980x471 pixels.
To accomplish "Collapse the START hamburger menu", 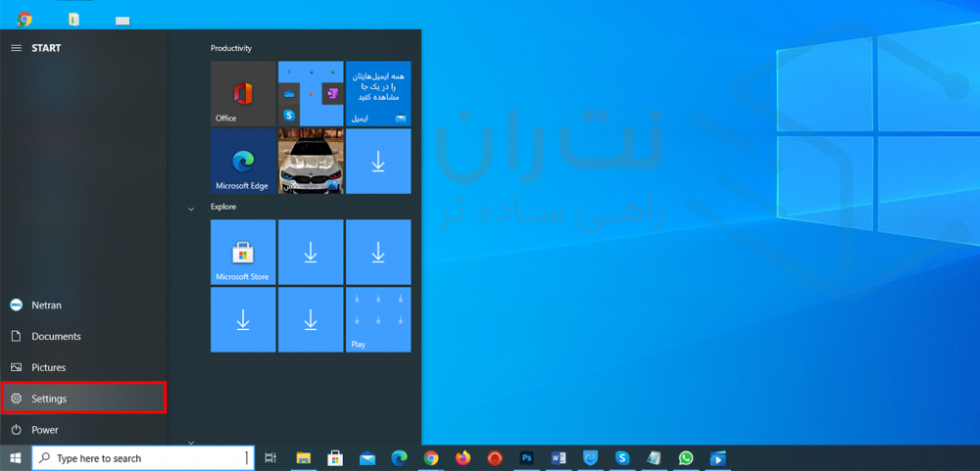I will (16, 48).
